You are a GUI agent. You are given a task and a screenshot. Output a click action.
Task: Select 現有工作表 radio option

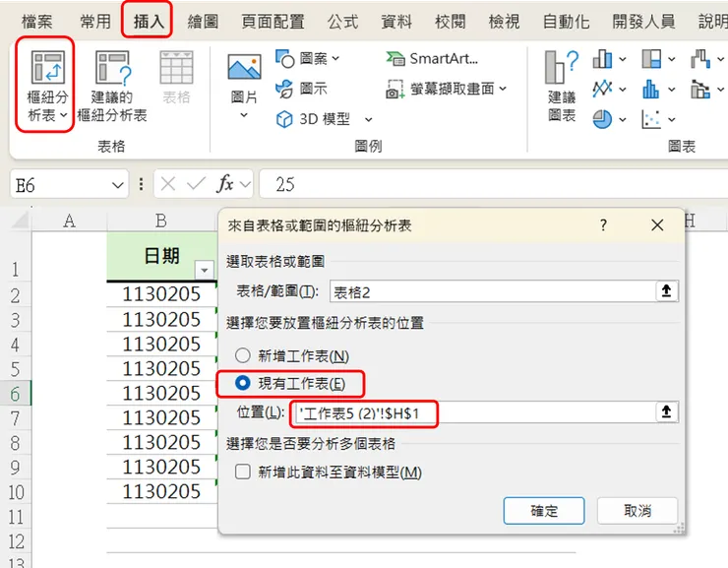click(243, 383)
